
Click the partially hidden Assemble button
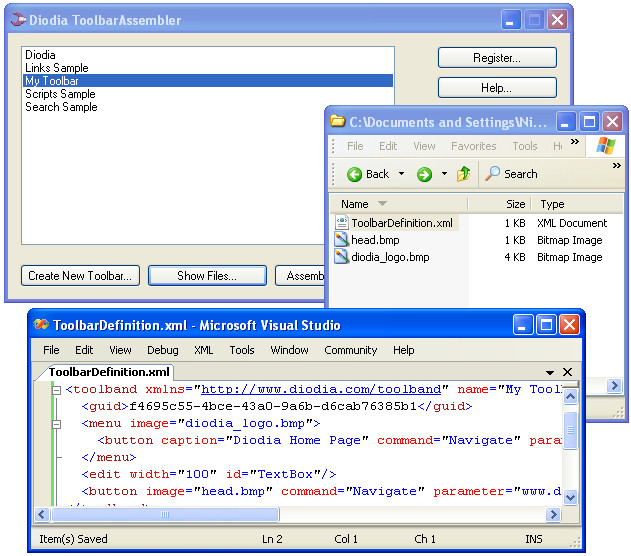300,276
